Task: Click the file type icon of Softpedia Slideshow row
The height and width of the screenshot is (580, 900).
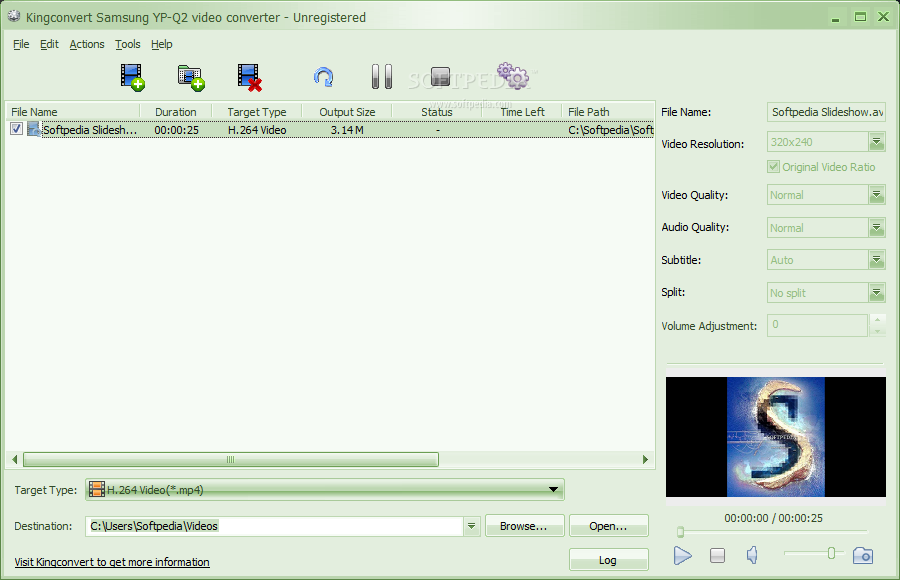Action: click(x=34, y=129)
